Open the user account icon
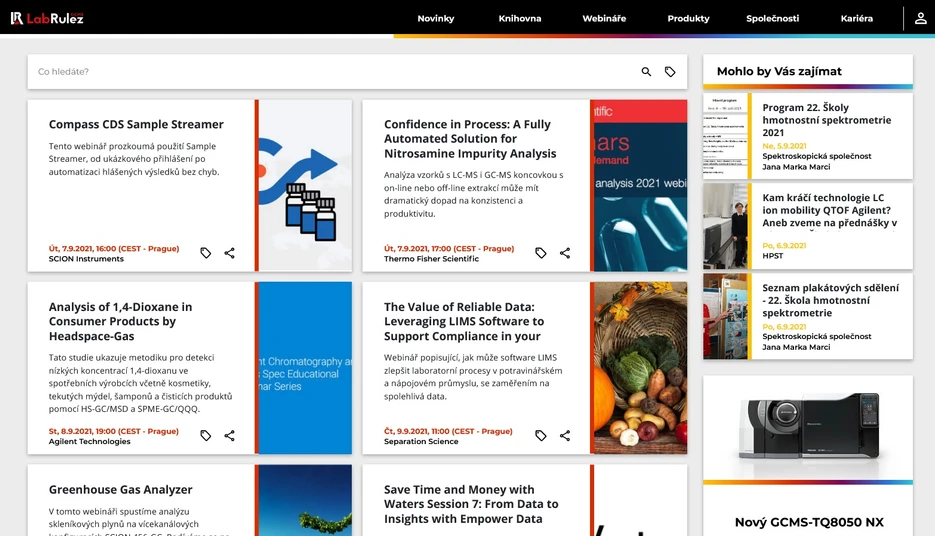Image resolution: width=935 pixels, height=536 pixels. pyautogui.click(x=920, y=18)
